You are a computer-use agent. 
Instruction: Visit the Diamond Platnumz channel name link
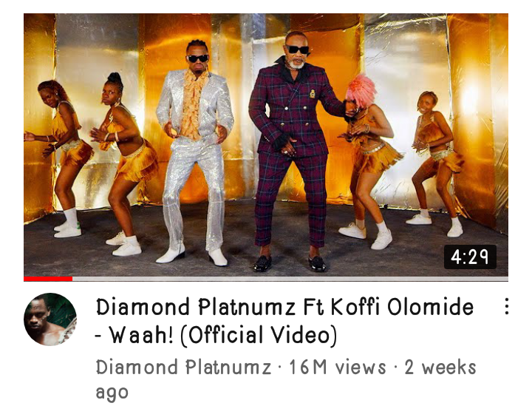[183, 367]
